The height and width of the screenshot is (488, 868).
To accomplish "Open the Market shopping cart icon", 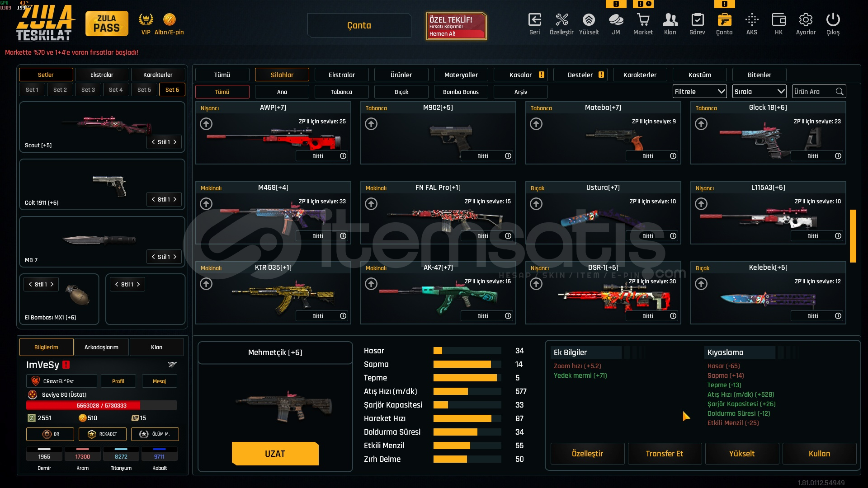I will pos(643,20).
